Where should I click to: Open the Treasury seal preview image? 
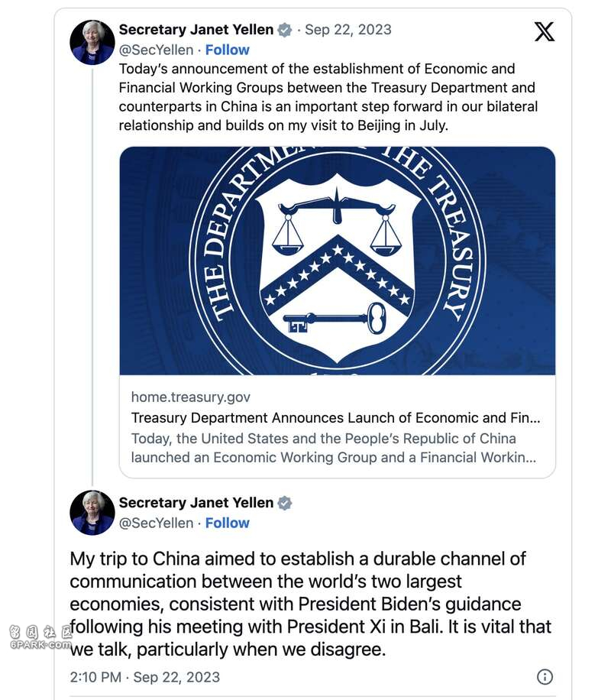337,260
